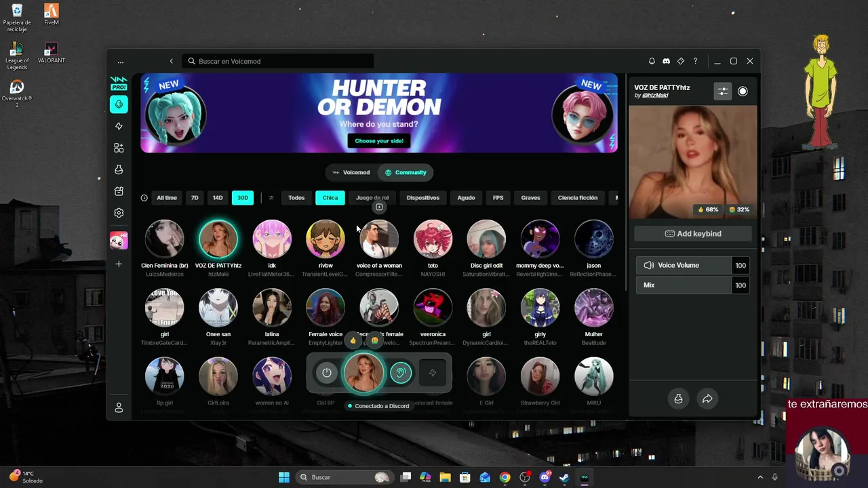This screenshot has height=488, width=868.
Task: Select the Dispositivos category chip
Action: pyautogui.click(x=423, y=198)
